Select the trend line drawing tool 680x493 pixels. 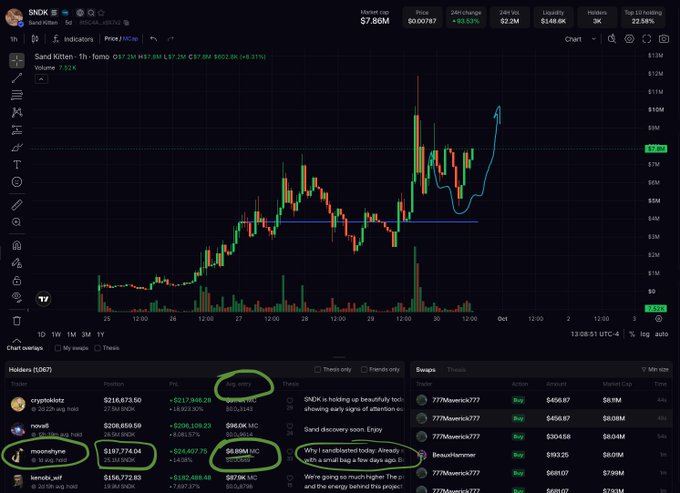click(x=17, y=78)
